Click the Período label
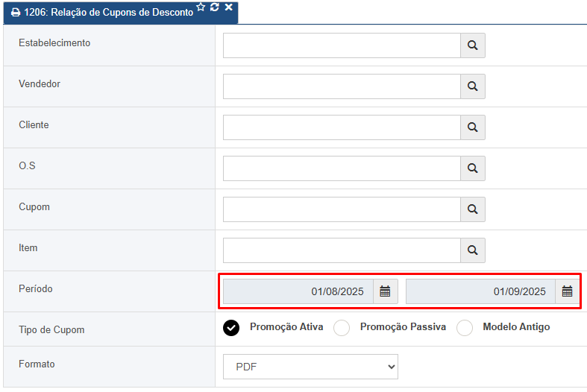This screenshot has width=587, height=392. (36, 288)
